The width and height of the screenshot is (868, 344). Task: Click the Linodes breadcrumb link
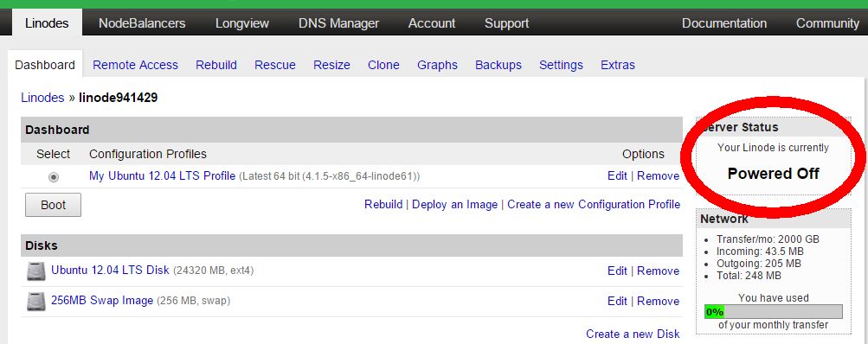(x=42, y=98)
